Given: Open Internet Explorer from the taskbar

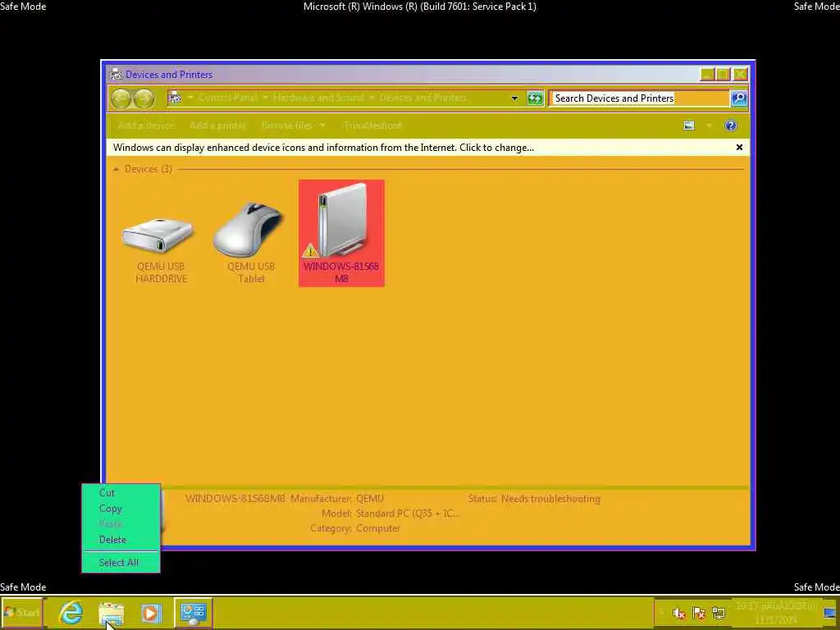Looking at the screenshot, I should click(x=71, y=612).
